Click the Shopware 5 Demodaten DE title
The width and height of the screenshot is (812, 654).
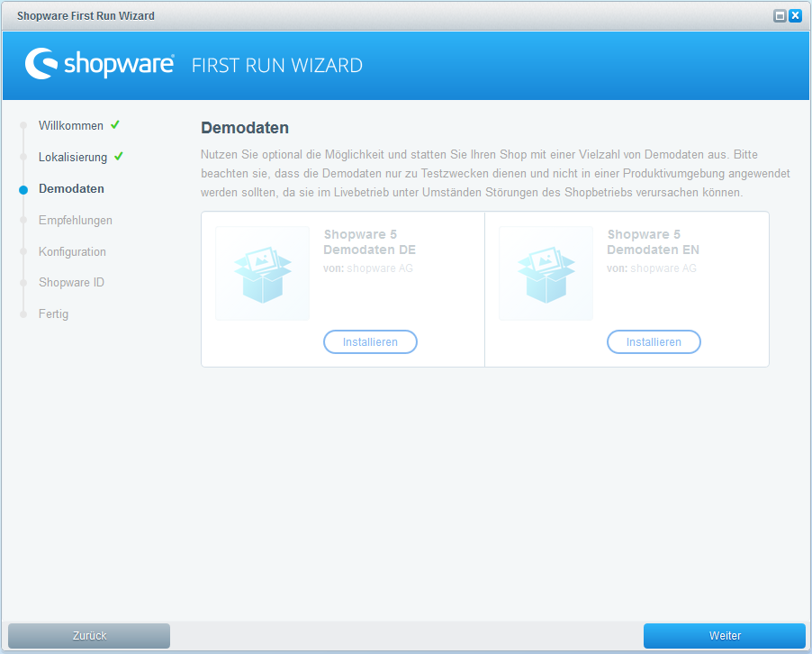click(369, 242)
